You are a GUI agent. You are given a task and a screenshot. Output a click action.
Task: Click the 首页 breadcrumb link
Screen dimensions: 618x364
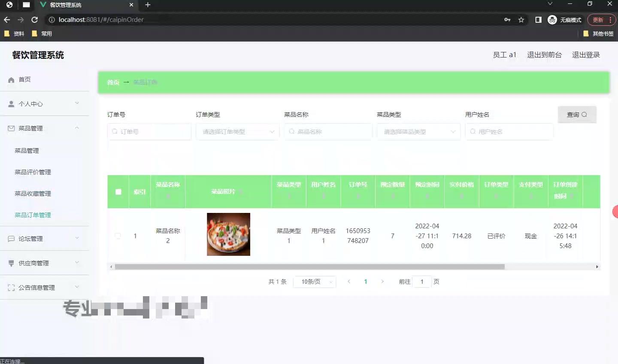point(112,82)
